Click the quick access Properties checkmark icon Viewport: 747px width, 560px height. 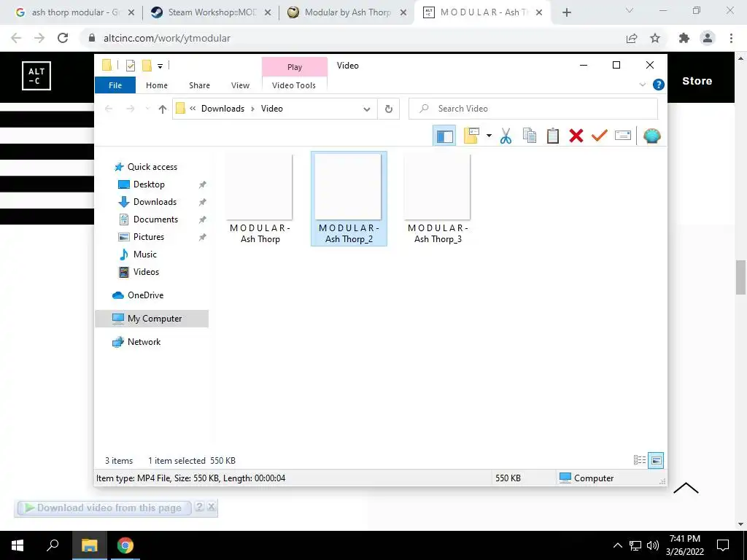tap(131, 66)
